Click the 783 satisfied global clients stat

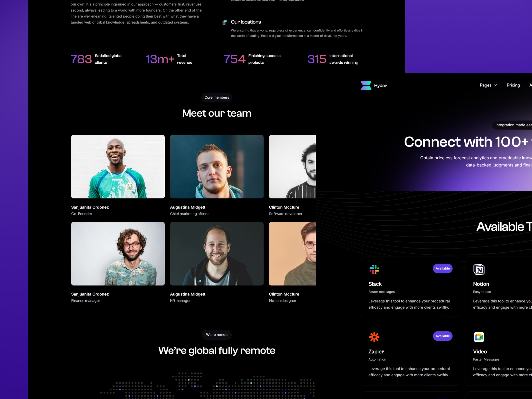point(97,59)
